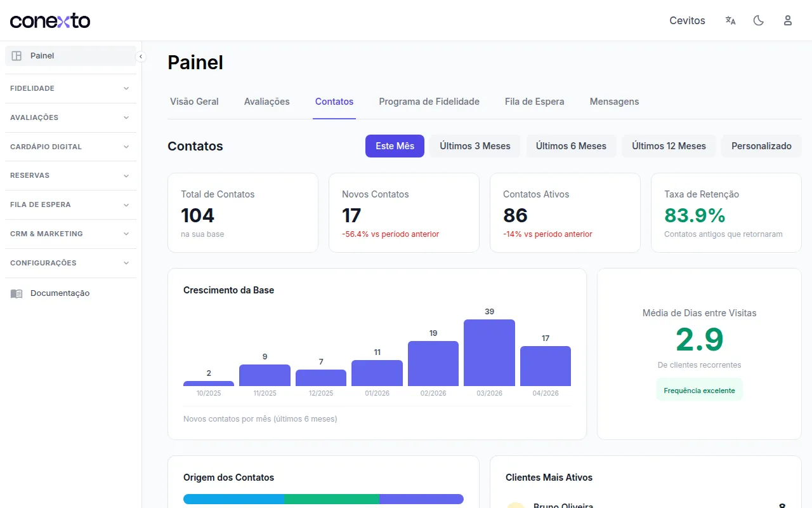Expand the CRM & Marketing section
812x508 pixels.
point(70,234)
